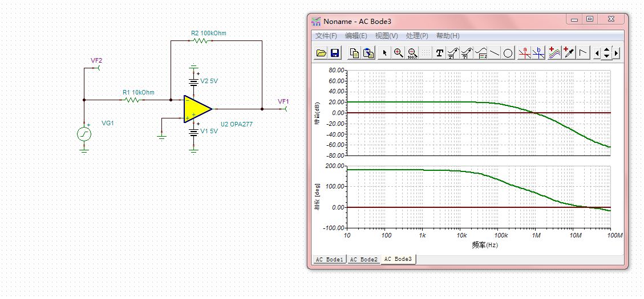
Task: Click the U2 OPA277 label
Action: (x=237, y=124)
